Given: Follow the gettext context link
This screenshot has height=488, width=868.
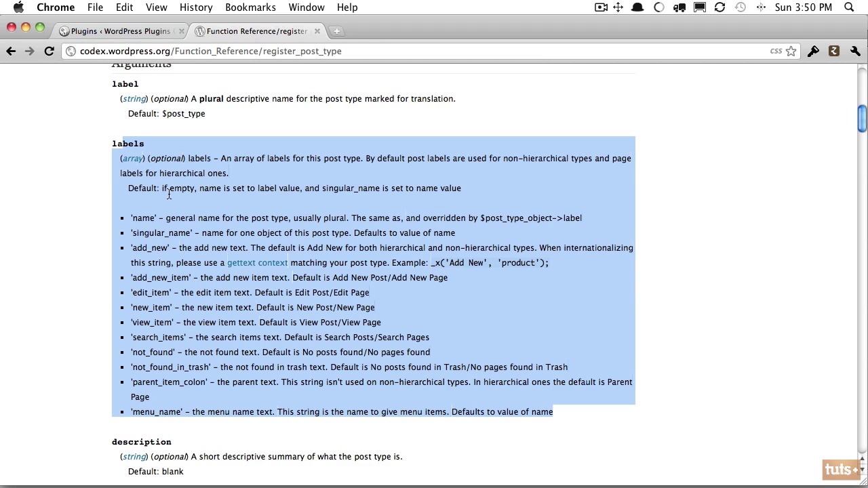Looking at the screenshot, I should pyautogui.click(x=258, y=262).
